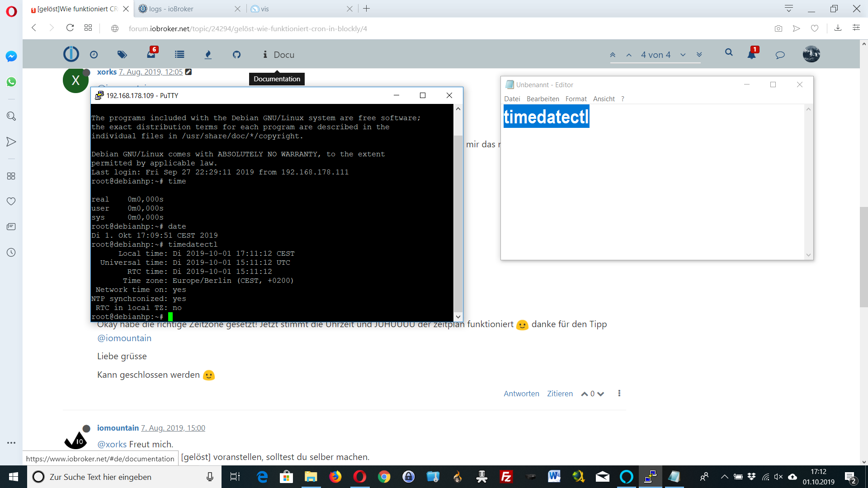The image size is (868, 488).
Task: Click the ioBroker logo in the header
Action: click(71, 54)
